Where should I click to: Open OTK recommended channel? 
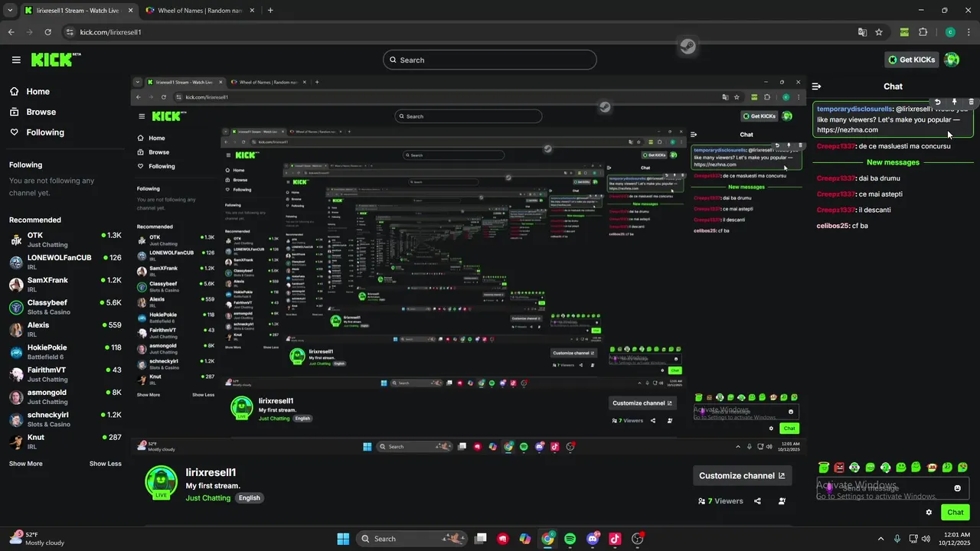coord(65,240)
